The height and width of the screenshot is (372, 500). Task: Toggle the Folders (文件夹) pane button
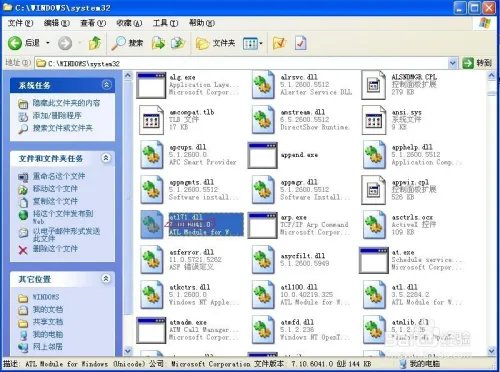[x=215, y=43]
